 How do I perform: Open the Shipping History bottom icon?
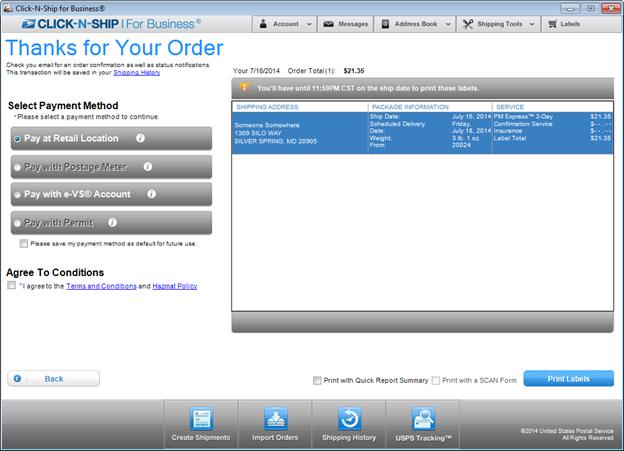349,418
